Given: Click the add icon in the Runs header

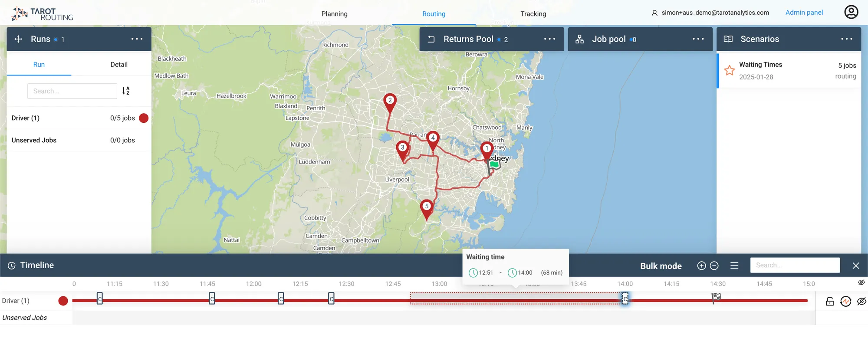Looking at the screenshot, I should tap(18, 39).
